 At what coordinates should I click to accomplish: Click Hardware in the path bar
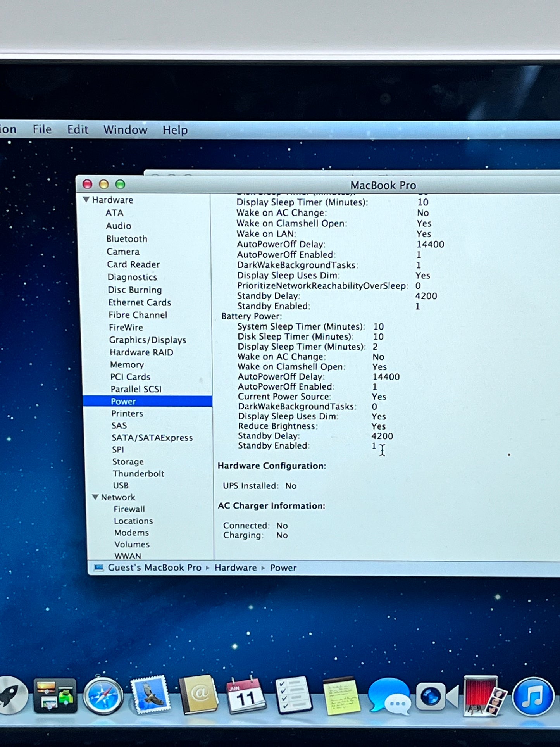pyautogui.click(x=236, y=568)
